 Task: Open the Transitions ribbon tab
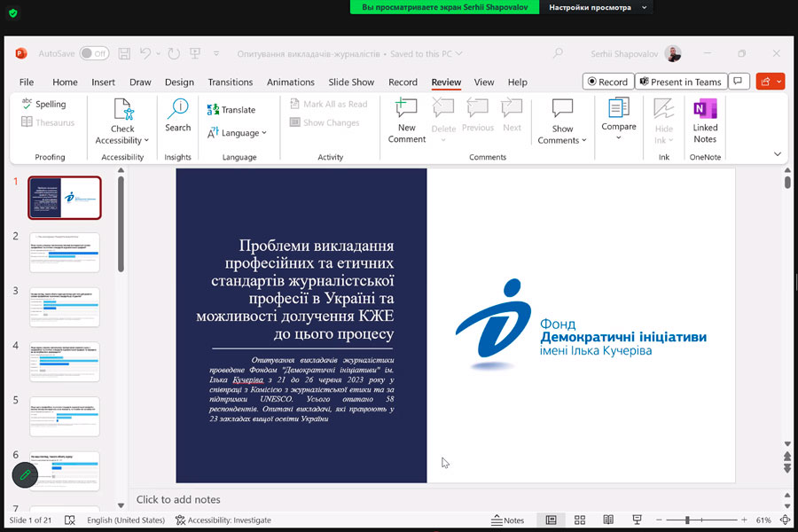click(x=231, y=82)
